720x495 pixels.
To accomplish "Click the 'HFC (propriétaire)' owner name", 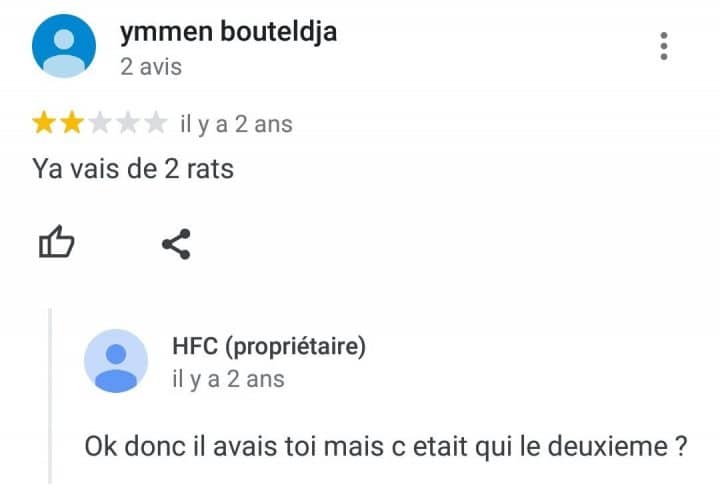I will 269,346.
